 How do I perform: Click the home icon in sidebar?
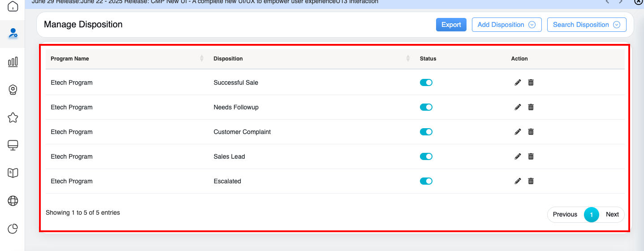(x=13, y=7)
